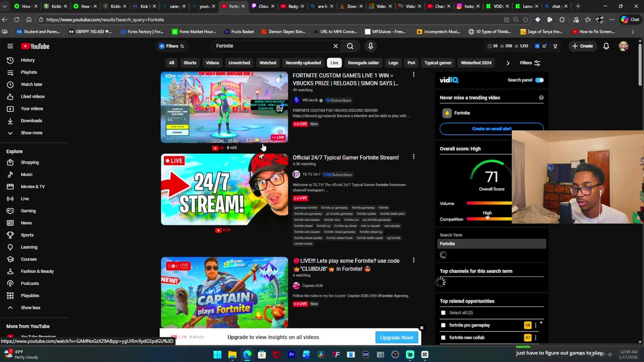
Task: Click the Upgrade Now! button
Action: (396, 337)
